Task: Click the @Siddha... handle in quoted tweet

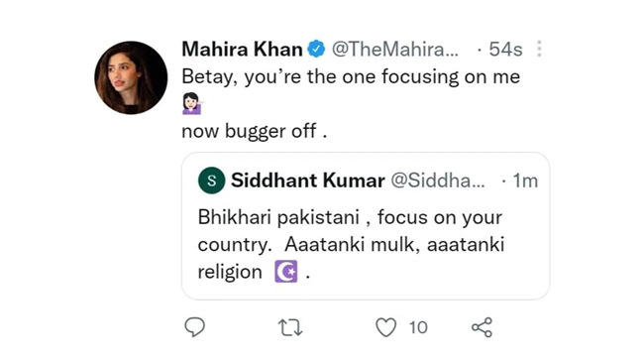Action: [437, 181]
